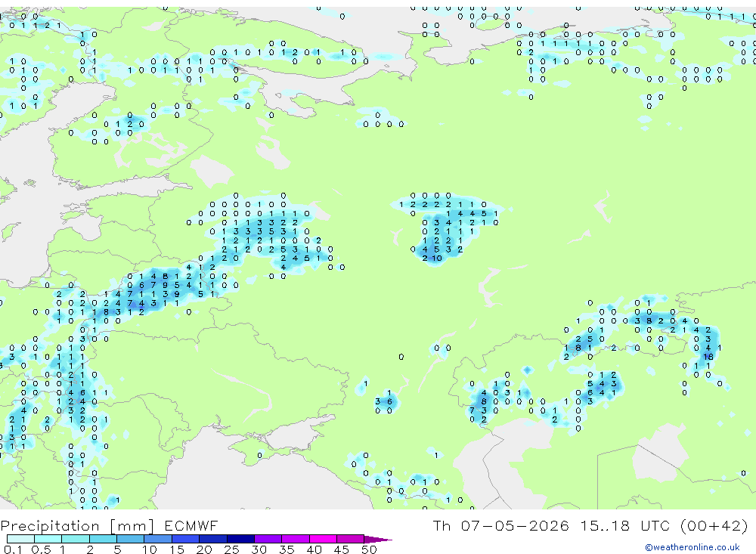The image size is (756, 554).
Task: Click the above-50 mm legend arrow tip
Action: [379, 539]
